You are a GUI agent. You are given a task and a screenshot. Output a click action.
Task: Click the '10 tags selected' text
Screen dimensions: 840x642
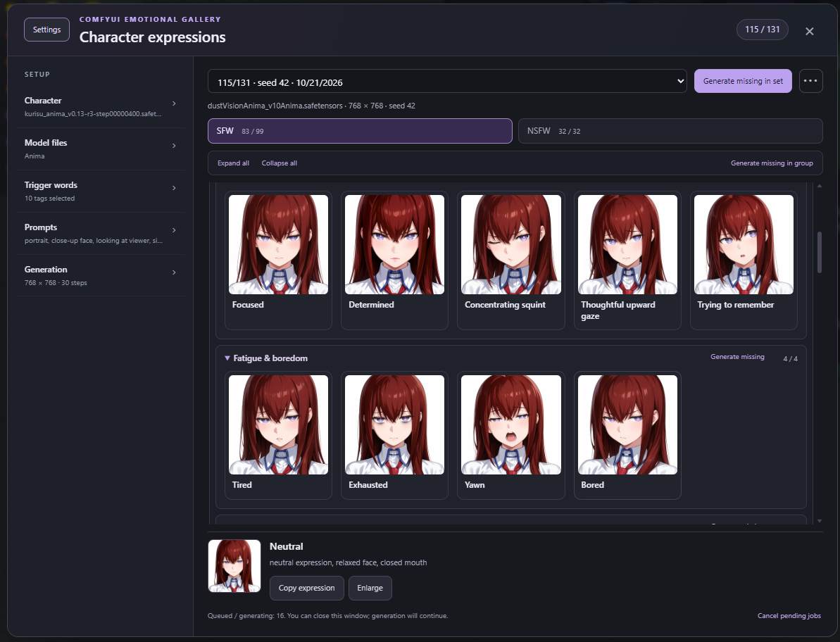click(x=49, y=199)
